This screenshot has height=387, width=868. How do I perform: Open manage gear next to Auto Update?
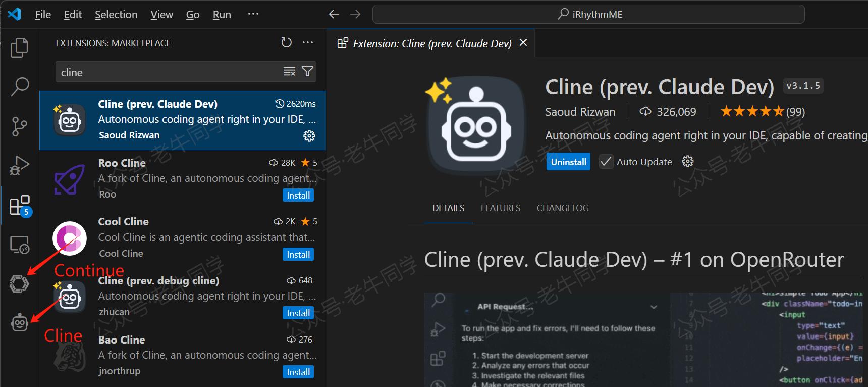pyautogui.click(x=687, y=162)
